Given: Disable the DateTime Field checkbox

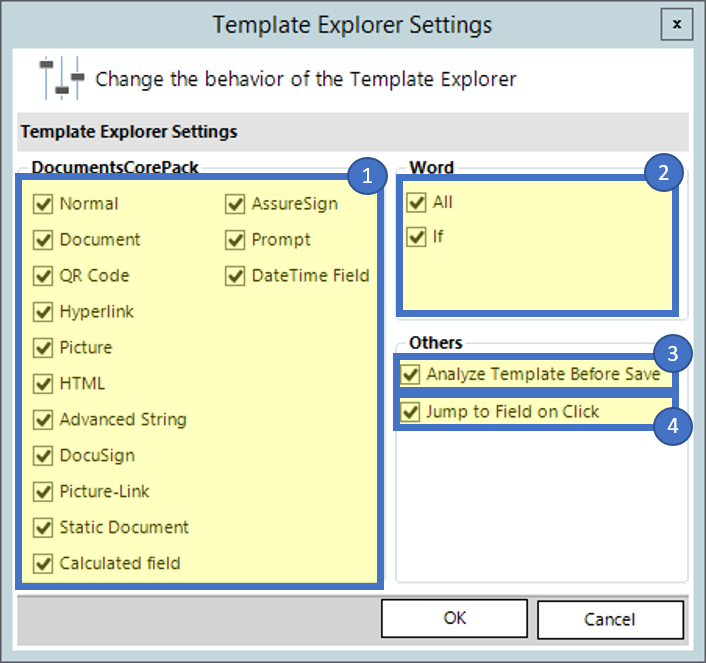Looking at the screenshot, I should coord(235,276).
